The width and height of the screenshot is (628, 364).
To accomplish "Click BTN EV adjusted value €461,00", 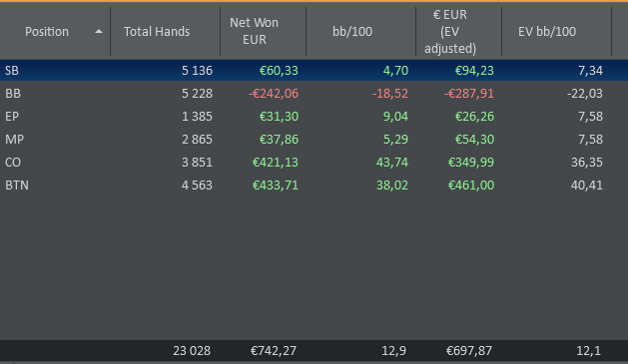I will (x=471, y=185).
